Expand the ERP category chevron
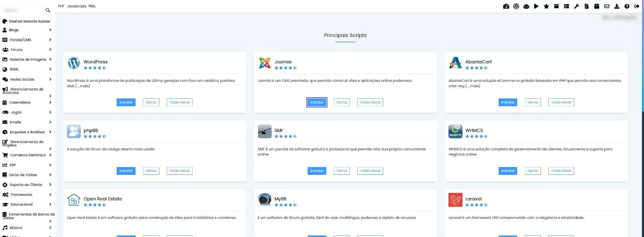644x237 pixels. 50,165
